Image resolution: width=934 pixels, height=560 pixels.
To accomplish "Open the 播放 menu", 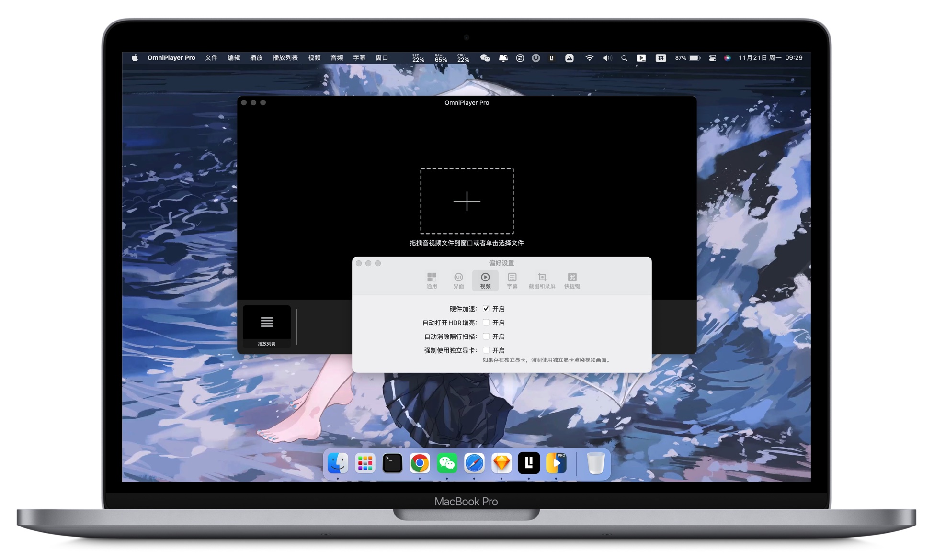I will pyautogui.click(x=256, y=58).
